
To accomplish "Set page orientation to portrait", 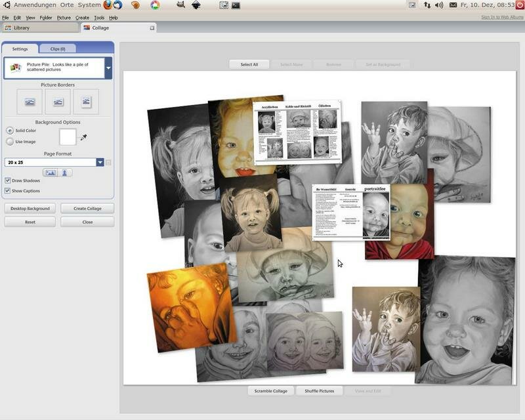I will (65, 173).
